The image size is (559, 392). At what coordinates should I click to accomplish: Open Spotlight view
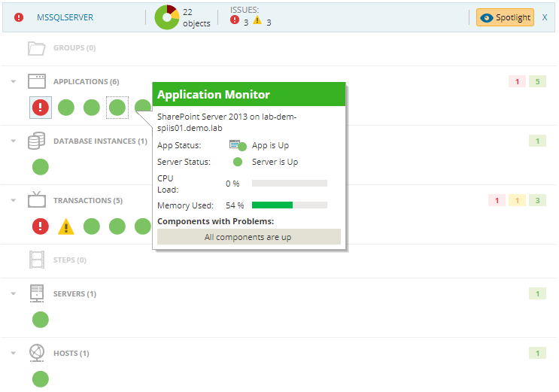pos(505,17)
